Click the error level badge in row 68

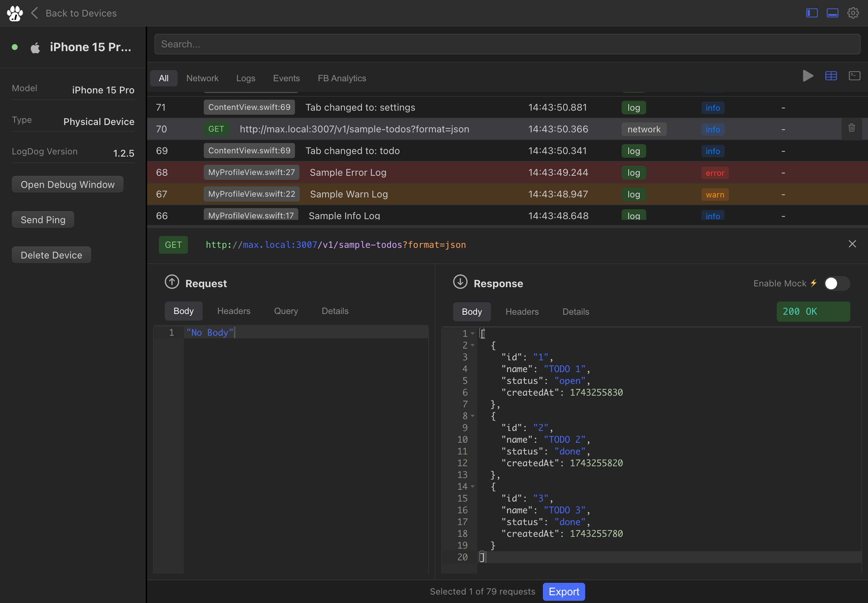click(x=715, y=173)
